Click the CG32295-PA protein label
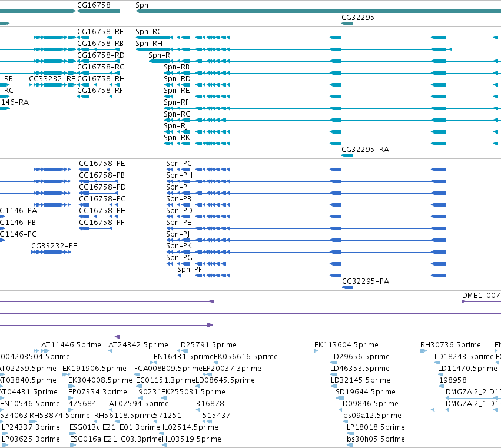Viewport: 501px width, 448px height. (366, 281)
